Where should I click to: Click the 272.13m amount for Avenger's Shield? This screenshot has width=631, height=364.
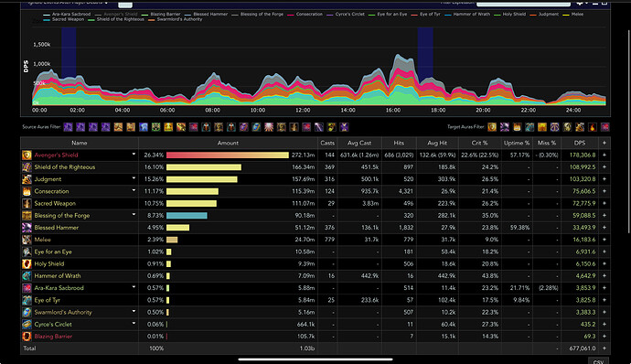pos(303,155)
